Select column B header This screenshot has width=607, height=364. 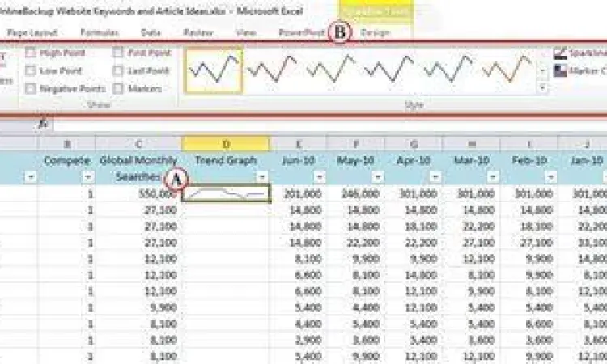point(66,144)
